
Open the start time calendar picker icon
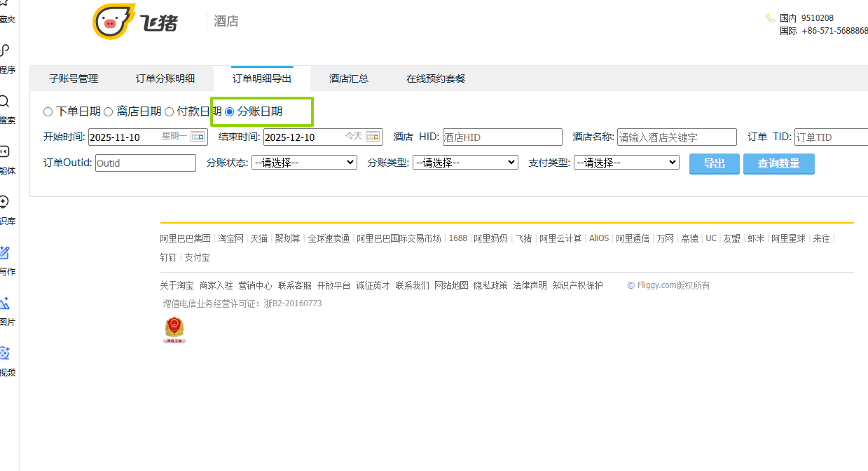tap(198, 136)
